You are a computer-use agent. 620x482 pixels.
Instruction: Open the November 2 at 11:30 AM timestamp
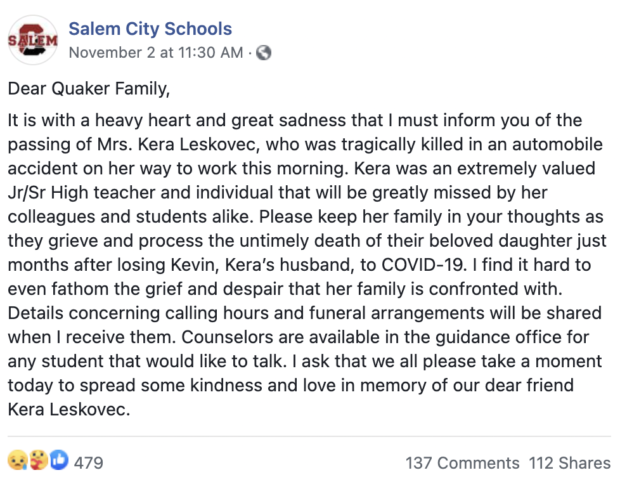156,53
